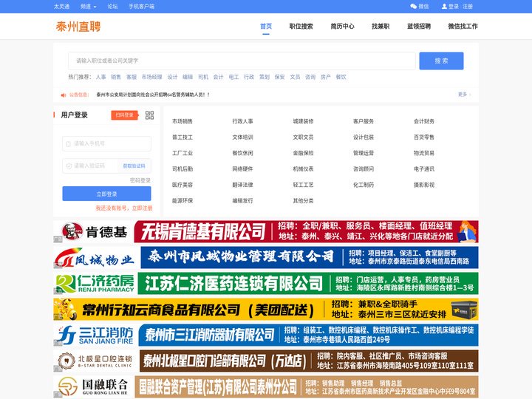Open the police bureau recruitment announcement
Screen dimensions: 532x399
153,95
